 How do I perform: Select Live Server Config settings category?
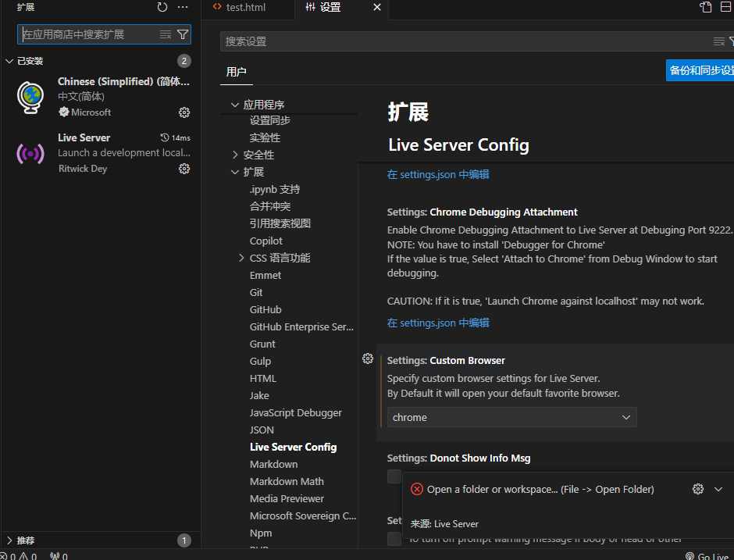tap(293, 448)
